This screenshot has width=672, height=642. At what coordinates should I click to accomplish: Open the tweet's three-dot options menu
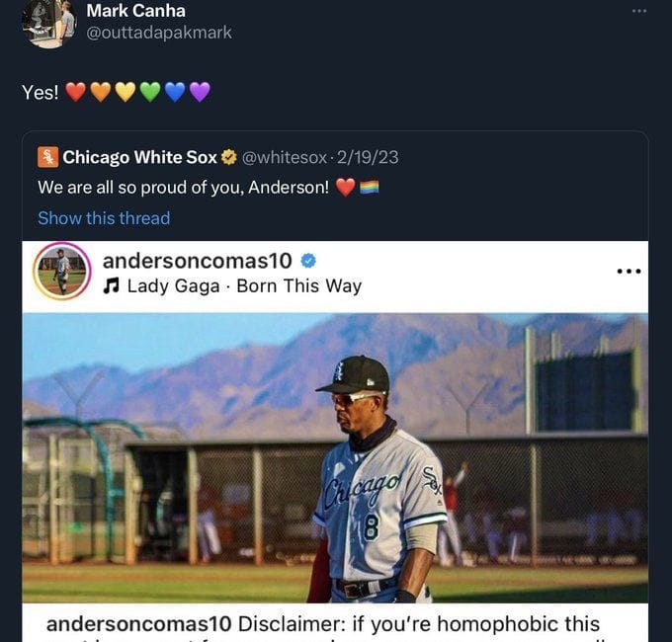(639, 11)
